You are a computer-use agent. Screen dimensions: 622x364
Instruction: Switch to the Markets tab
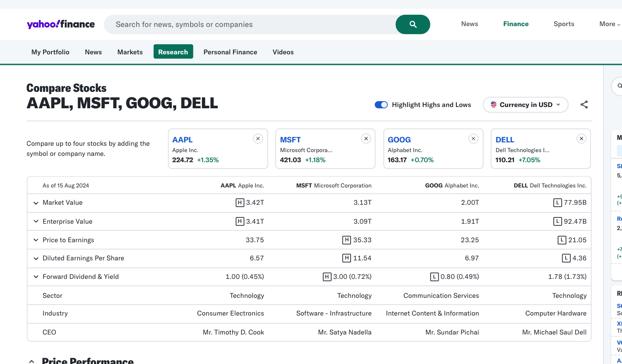pos(130,52)
